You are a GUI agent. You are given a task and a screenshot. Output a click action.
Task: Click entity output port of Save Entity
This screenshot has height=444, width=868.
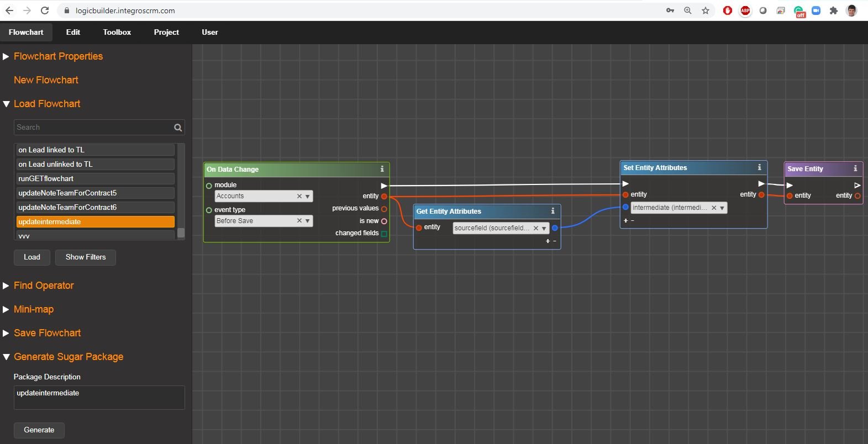(x=858, y=195)
